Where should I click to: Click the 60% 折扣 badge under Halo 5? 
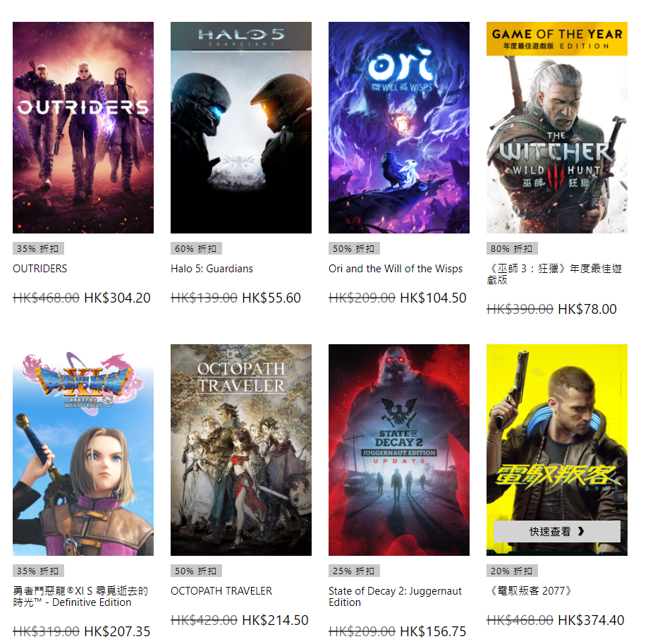click(196, 248)
